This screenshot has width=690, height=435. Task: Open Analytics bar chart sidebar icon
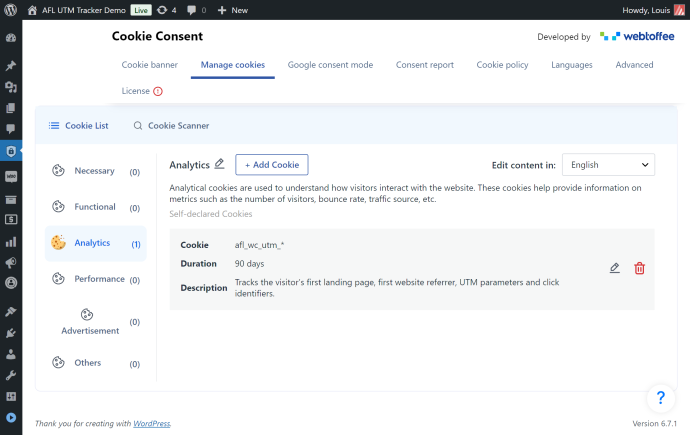(11, 242)
